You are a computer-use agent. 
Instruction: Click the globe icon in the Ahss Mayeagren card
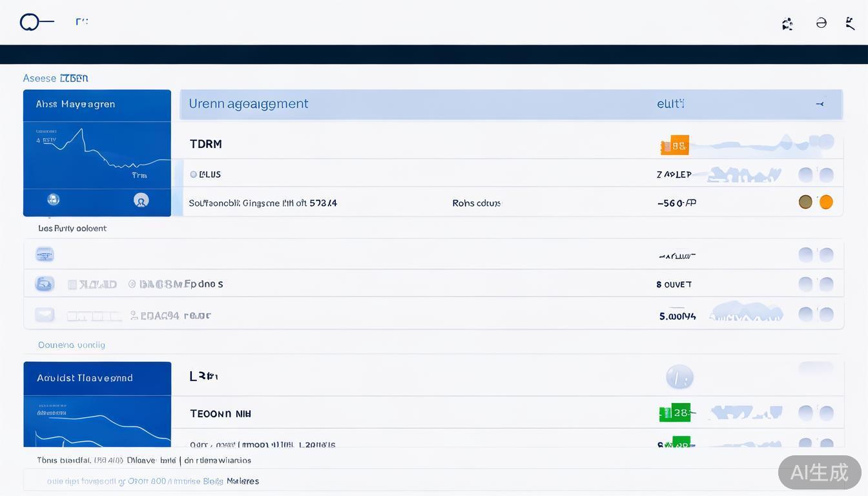click(x=54, y=200)
